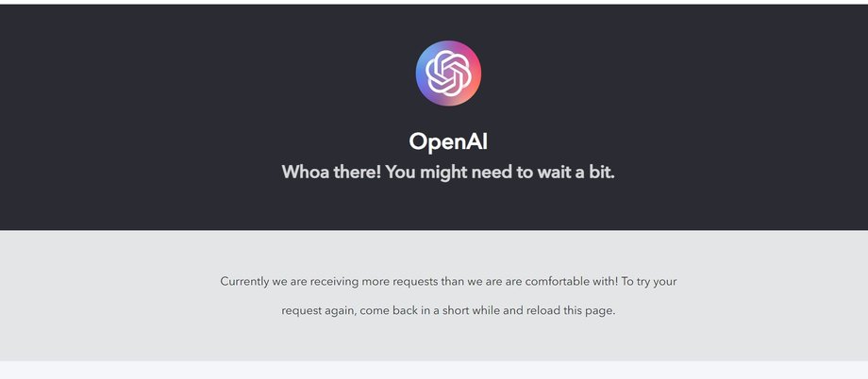This screenshot has width=868, height=379.
Task: Click the OpenAI gradient logo icon
Action: pyautogui.click(x=448, y=73)
